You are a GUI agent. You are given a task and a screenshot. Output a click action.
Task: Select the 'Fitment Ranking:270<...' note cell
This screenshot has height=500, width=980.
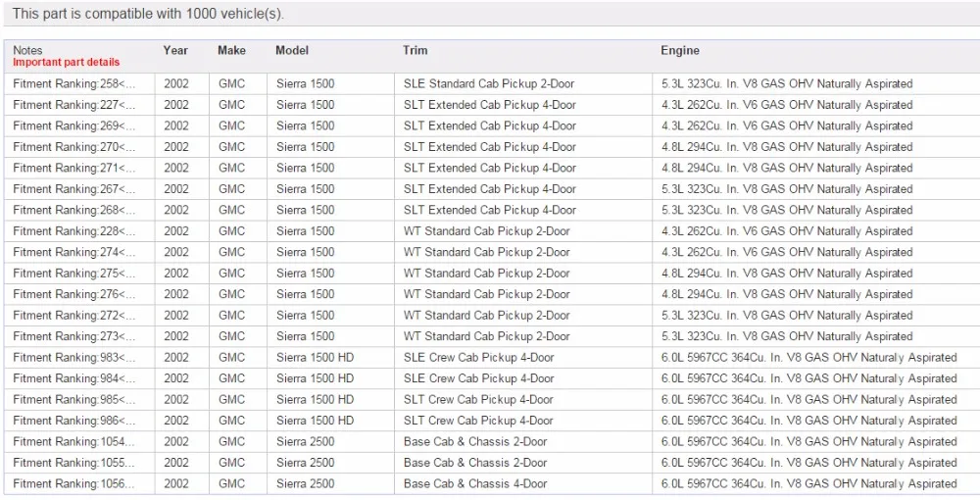point(79,147)
